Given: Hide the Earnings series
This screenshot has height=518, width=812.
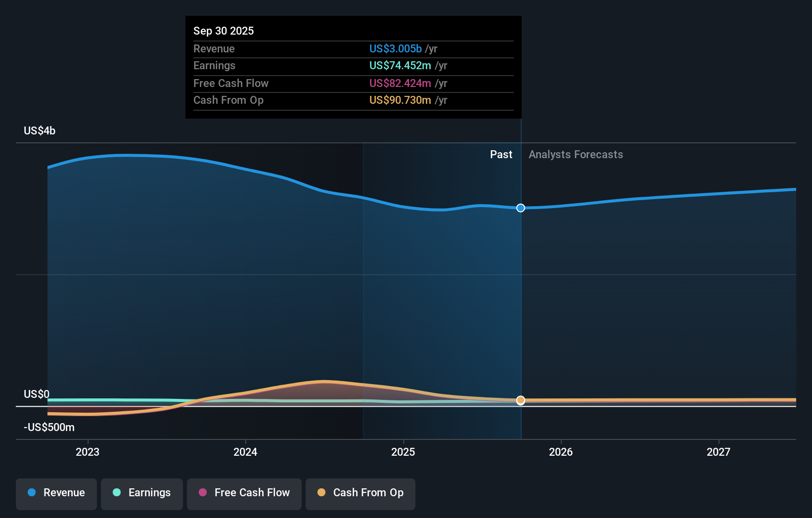Looking at the screenshot, I should tap(141, 493).
